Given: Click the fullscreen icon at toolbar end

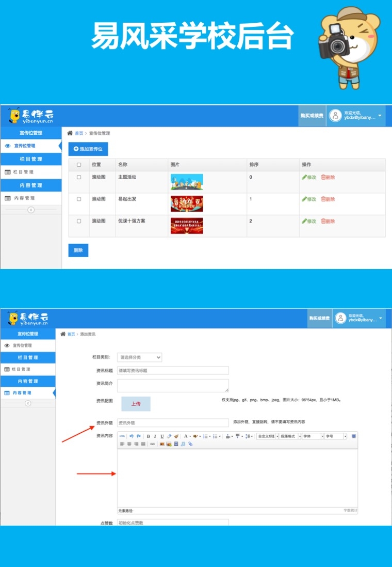Looking at the screenshot, I should 354,436.
